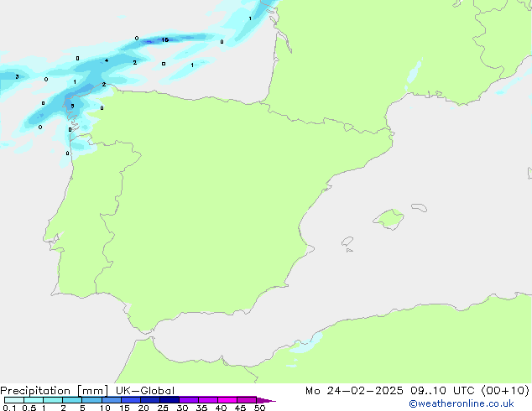Click the weatheronline.co.uk link

(x=462, y=403)
